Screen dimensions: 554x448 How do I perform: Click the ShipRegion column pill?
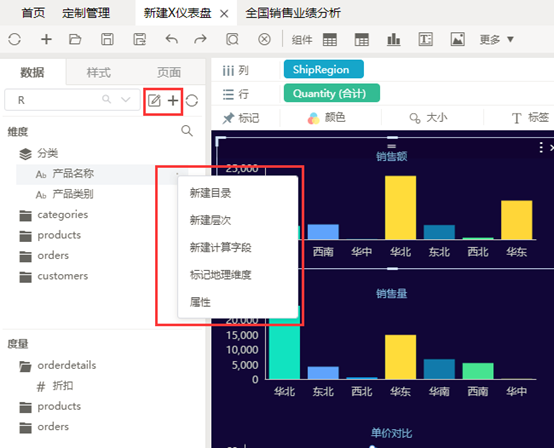tap(324, 69)
